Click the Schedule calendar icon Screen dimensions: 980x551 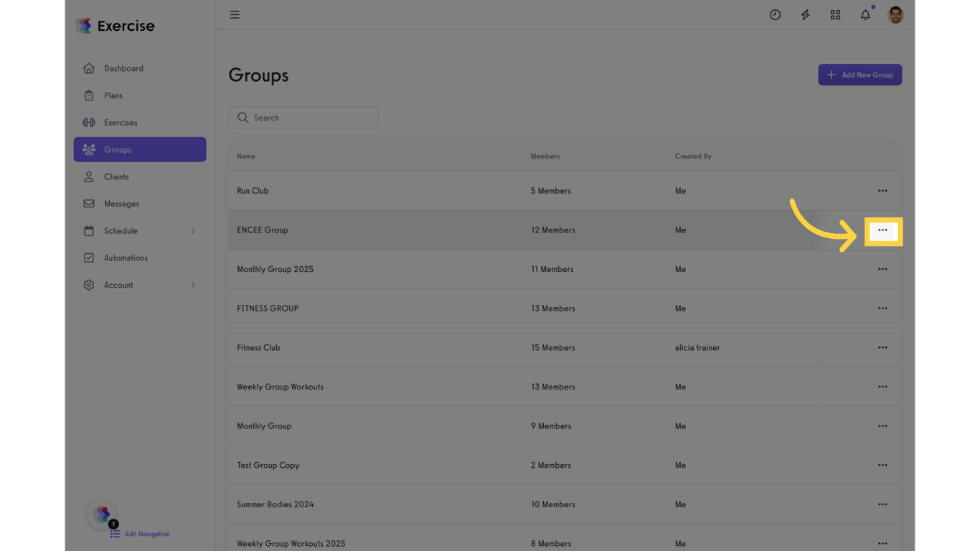89,231
